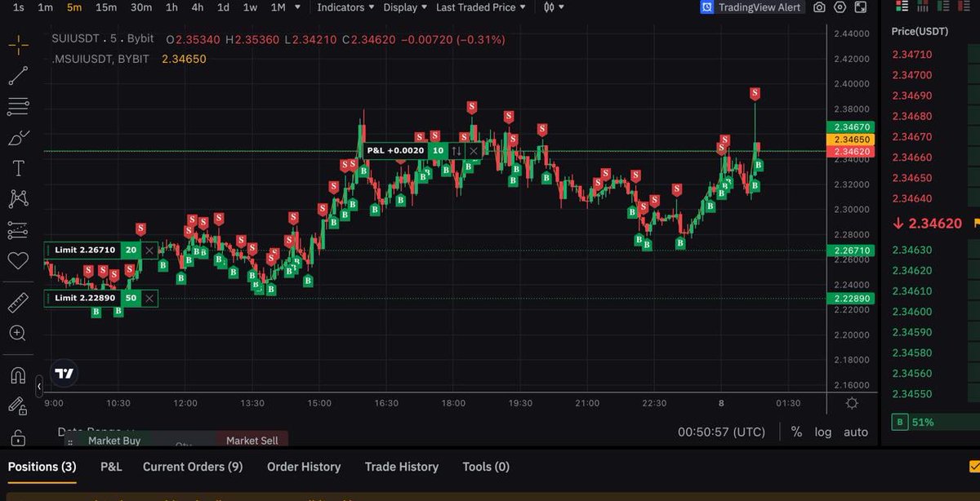Select the brush drawing tool
The height and width of the screenshot is (501, 980).
coord(16,137)
